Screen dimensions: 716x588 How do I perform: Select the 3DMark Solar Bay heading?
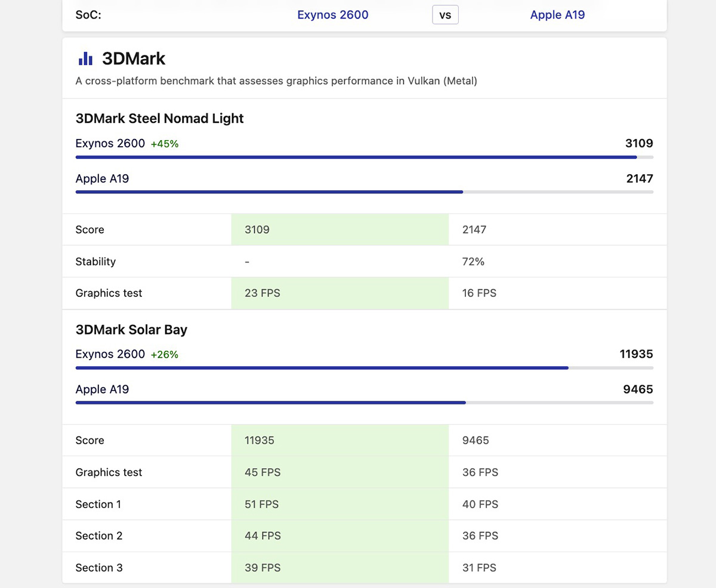coord(132,329)
